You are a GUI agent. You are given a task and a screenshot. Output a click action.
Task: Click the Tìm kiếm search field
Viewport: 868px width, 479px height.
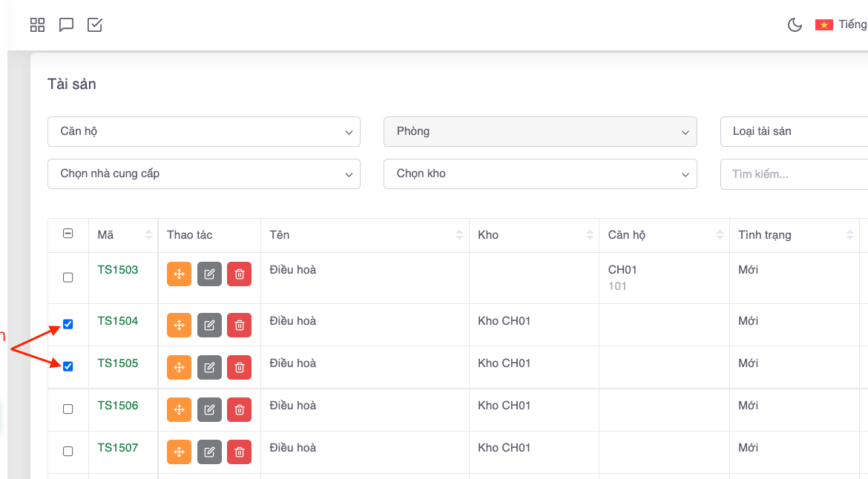(794, 174)
